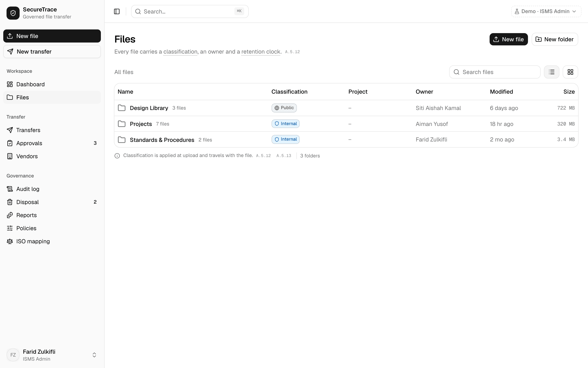
Task: Focus the global Search field
Action: click(190, 11)
